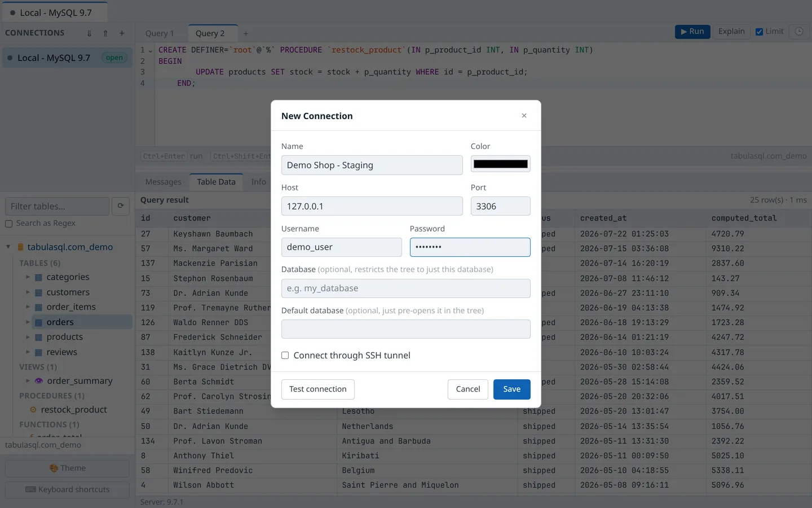Image resolution: width=812 pixels, height=508 pixels.
Task: Open the Info results tab
Action: (x=258, y=182)
